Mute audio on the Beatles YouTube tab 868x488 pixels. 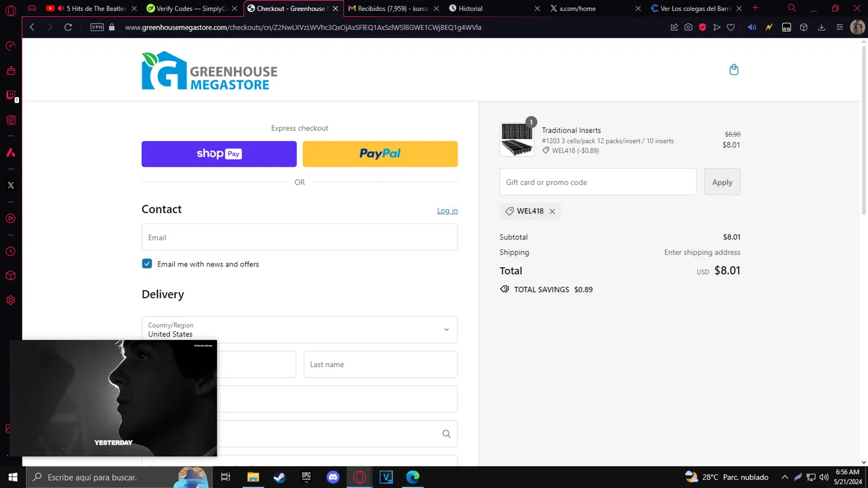61,8
